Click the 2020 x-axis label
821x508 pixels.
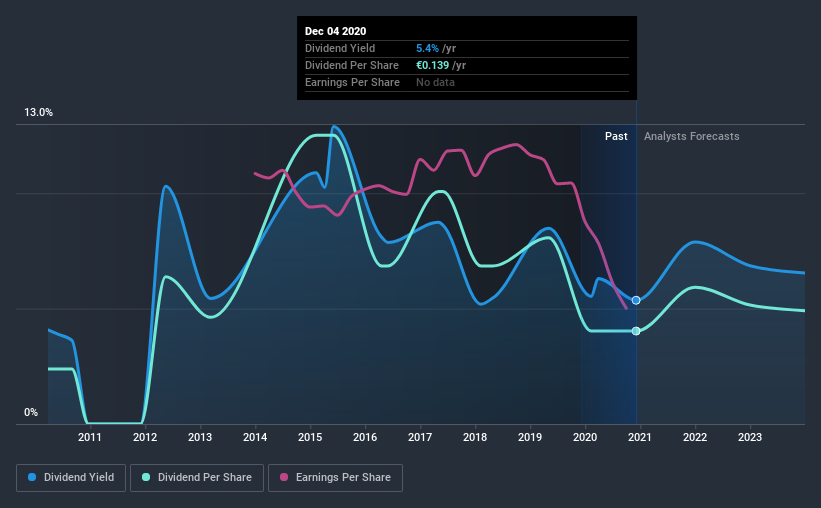point(585,437)
